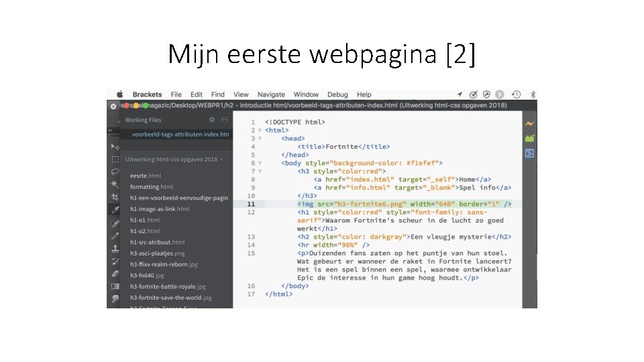Open h1-src-atribuut.html
The image size is (644, 362).
tap(157, 242)
